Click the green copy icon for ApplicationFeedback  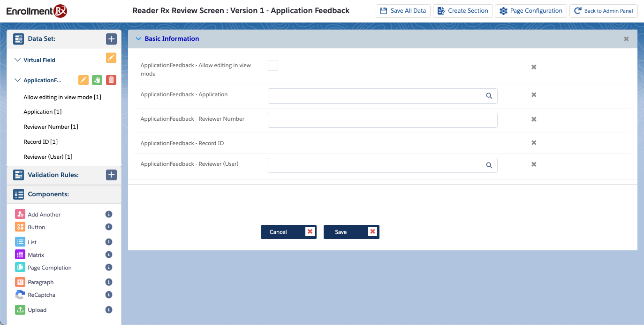tap(97, 80)
